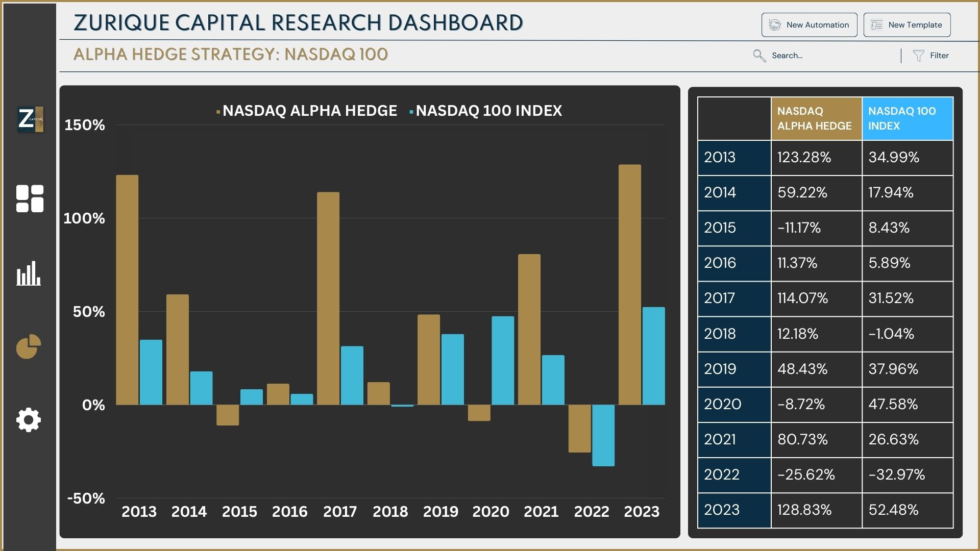Open the dashboard grid icon in sidebar

(x=30, y=198)
